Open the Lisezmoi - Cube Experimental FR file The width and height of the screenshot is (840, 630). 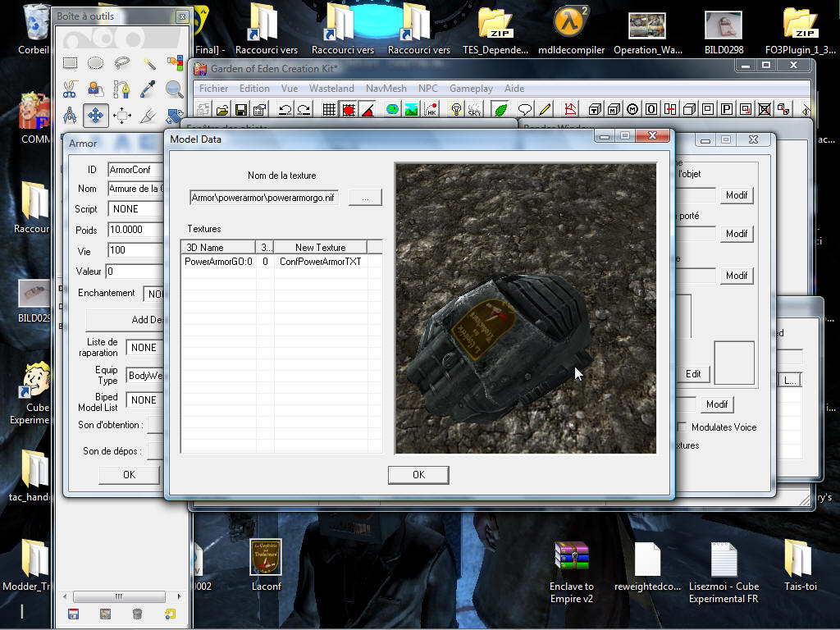click(x=724, y=572)
